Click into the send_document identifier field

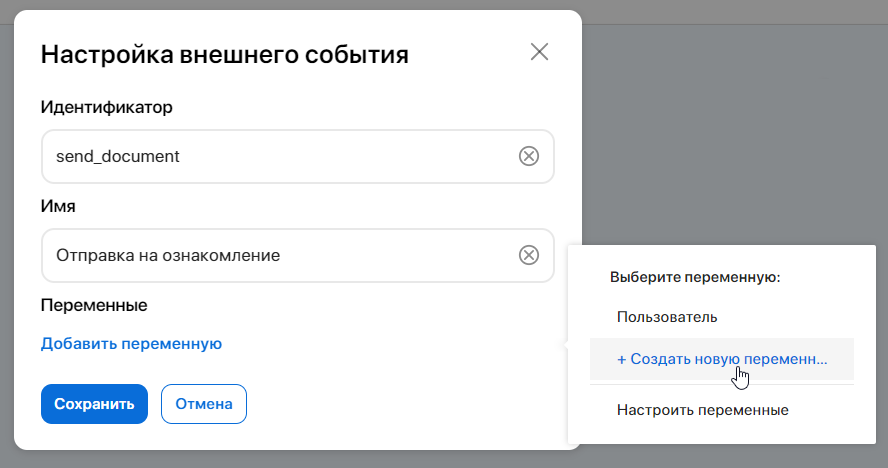pyautogui.click(x=297, y=156)
